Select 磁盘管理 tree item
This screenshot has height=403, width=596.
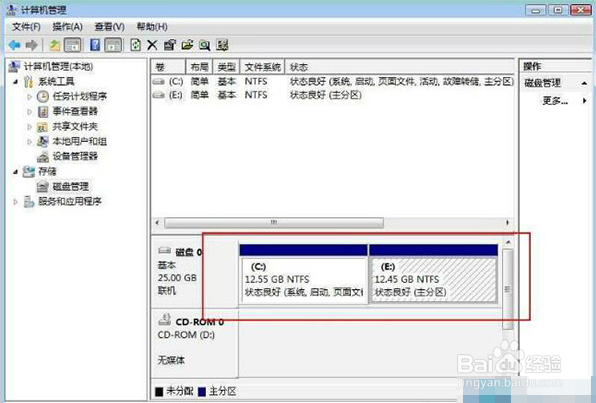pos(70,186)
